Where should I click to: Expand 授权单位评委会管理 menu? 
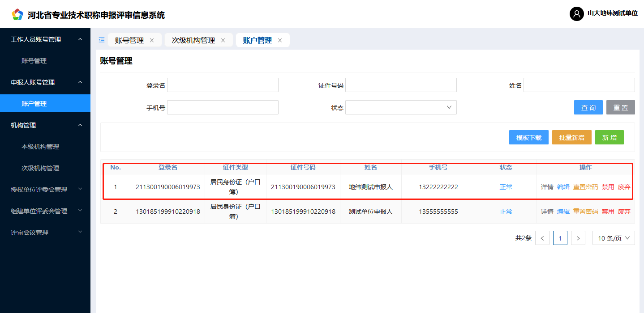pos(45,190)
